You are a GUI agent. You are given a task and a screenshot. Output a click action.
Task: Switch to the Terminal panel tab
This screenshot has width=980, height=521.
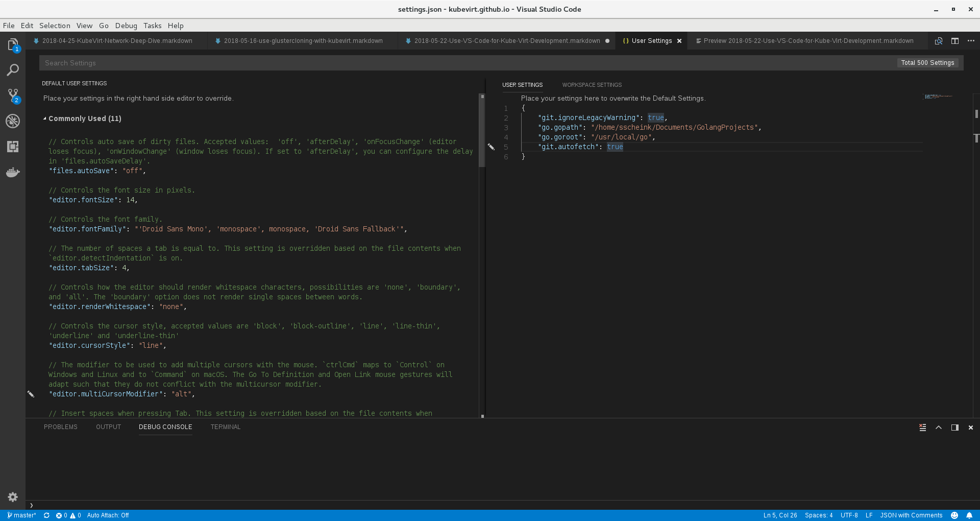[225, 427]
